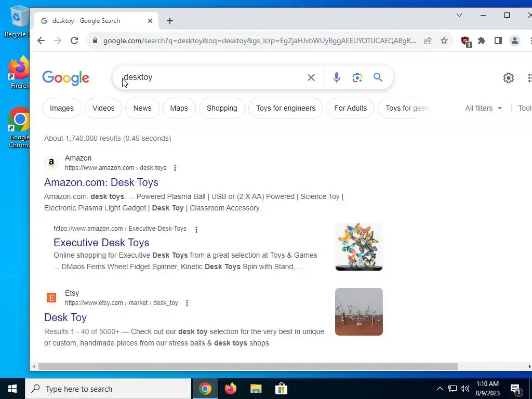Reload the Google search page

click(74, 41)
